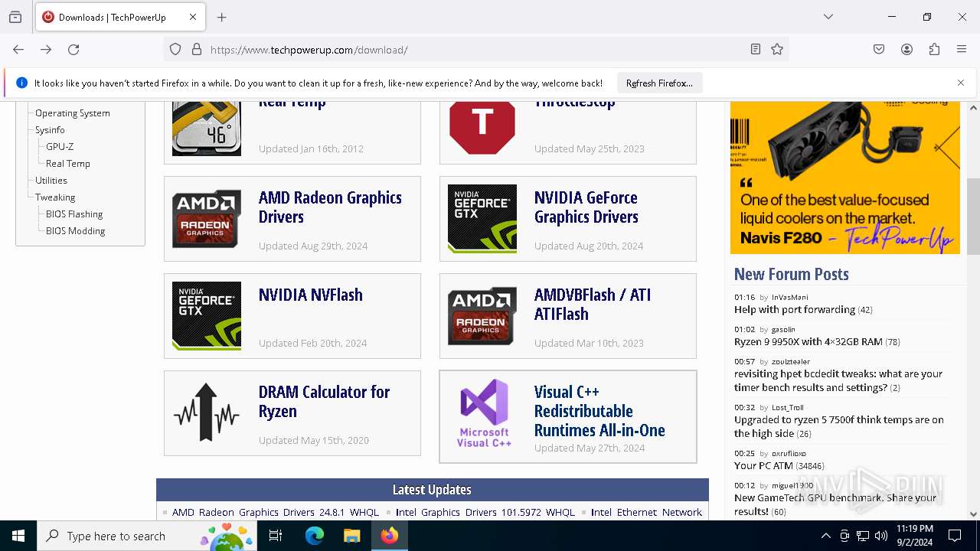Show hidden system tray icons chevron

[825, 536]
